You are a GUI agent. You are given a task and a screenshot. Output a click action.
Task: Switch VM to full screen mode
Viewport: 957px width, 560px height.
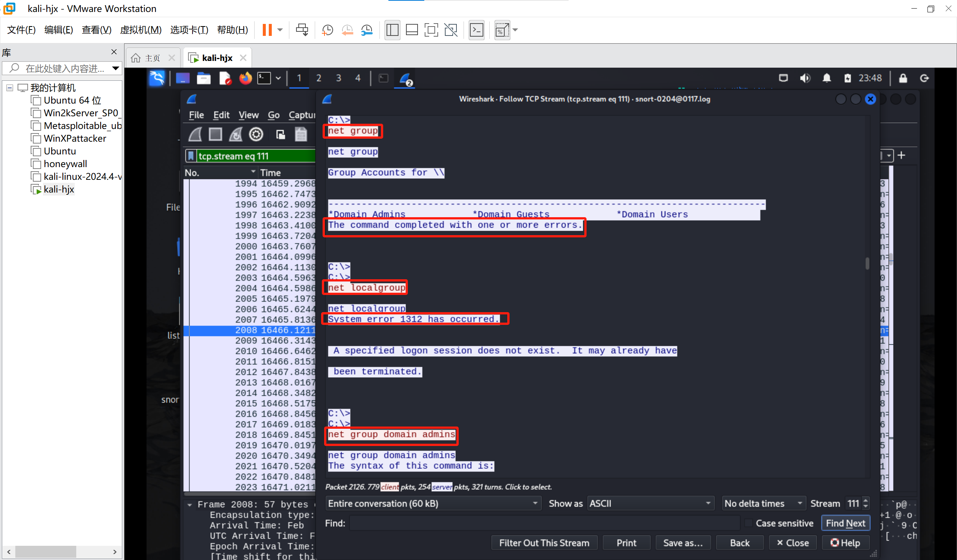431,30
